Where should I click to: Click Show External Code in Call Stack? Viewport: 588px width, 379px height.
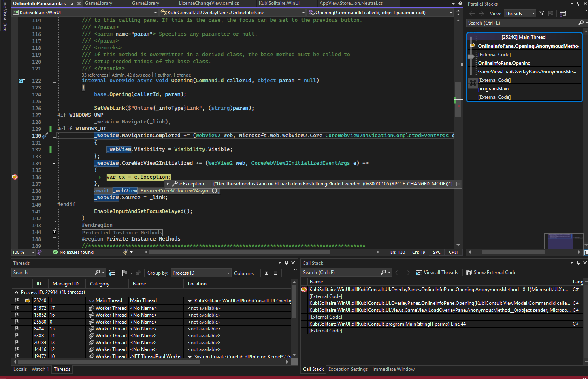(491, 273)
